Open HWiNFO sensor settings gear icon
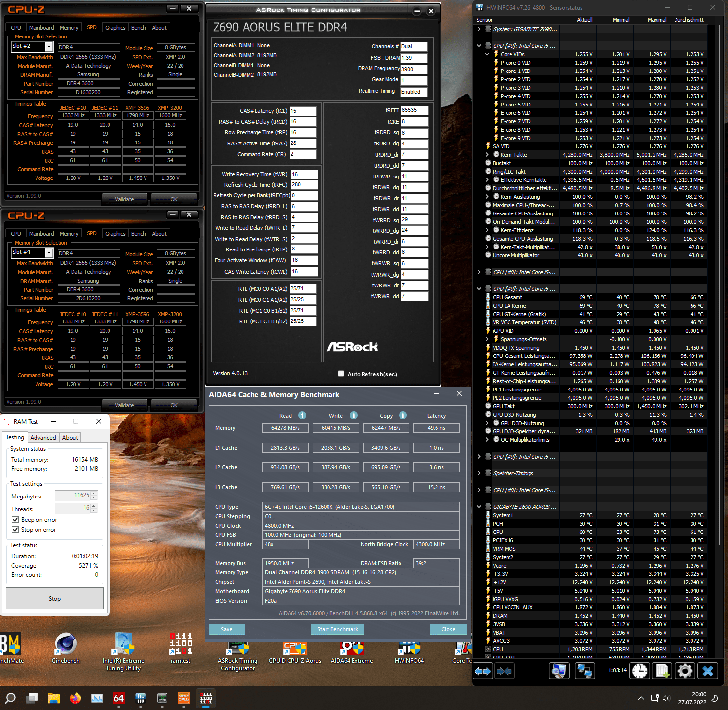 click(685, 671)
